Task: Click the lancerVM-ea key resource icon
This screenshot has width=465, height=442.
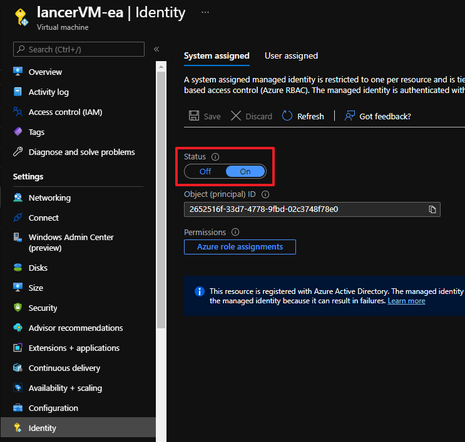Action: click(21, 17)
